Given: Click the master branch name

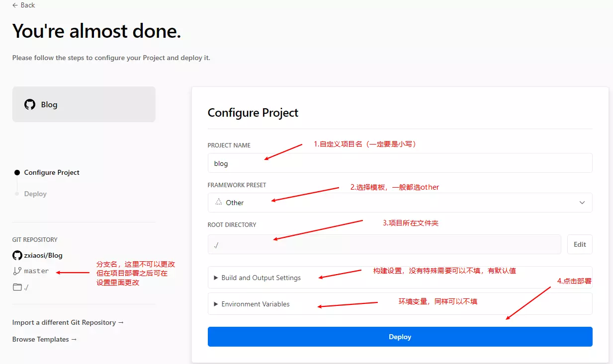Looking at the screenshot, I should click(36, 271).
